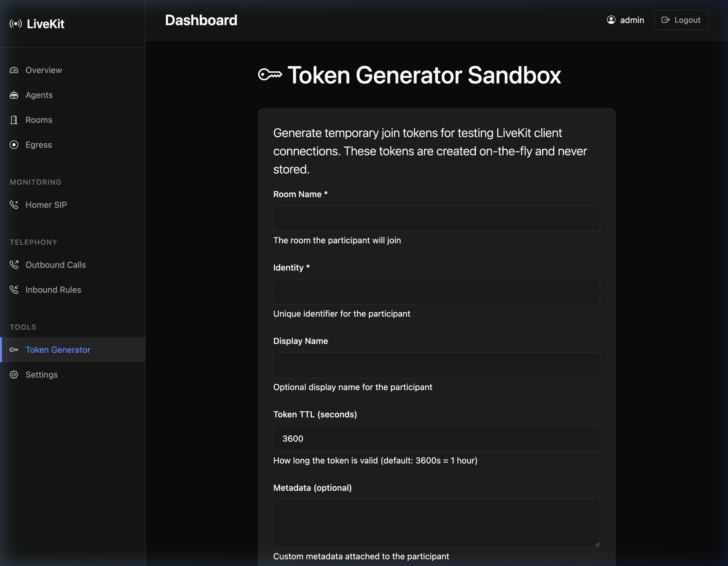Click the Rooms door icon
728x566 pixels.
14,120
